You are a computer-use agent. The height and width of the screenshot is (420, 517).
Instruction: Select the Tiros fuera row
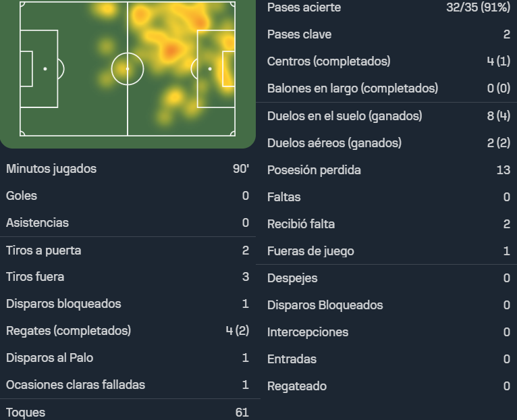pos(128,277)
